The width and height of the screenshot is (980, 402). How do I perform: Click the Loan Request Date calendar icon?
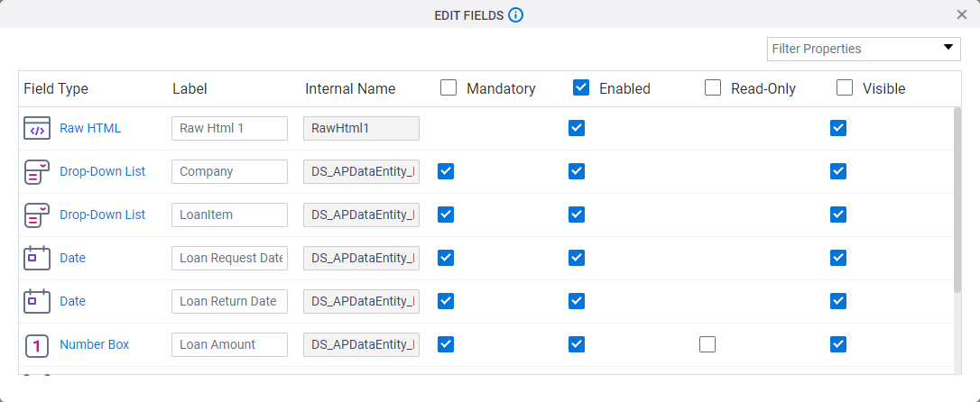37,258
